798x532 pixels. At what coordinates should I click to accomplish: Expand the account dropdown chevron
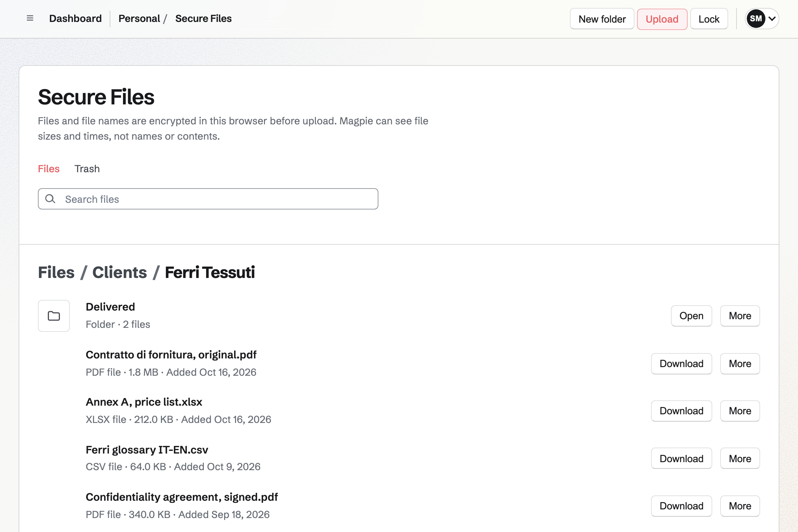pos(772,19)
